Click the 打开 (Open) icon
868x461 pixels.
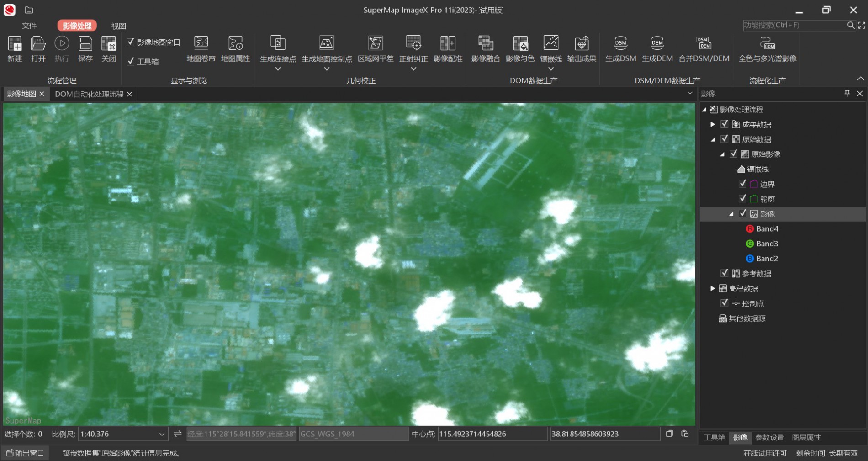click(38, 44)
